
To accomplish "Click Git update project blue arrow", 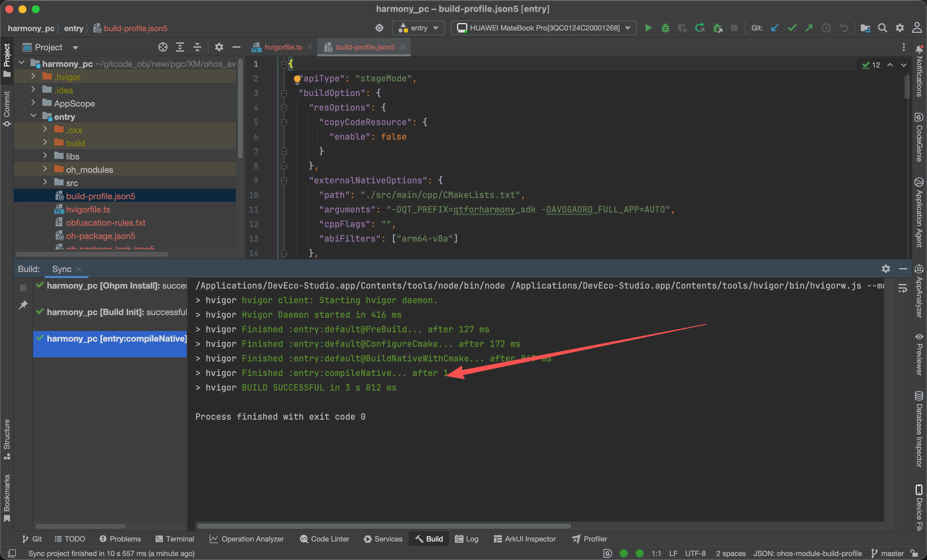I will (x=774, y=28).
